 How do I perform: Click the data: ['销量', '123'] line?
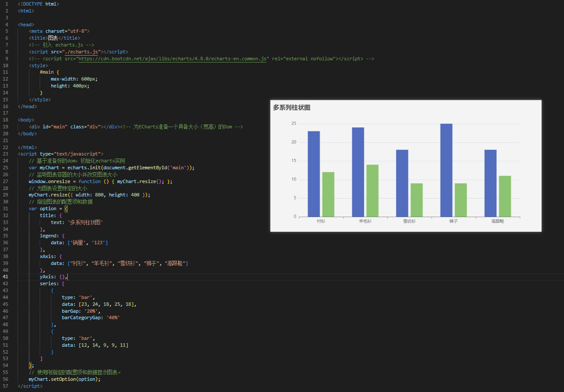pos(79,243)
